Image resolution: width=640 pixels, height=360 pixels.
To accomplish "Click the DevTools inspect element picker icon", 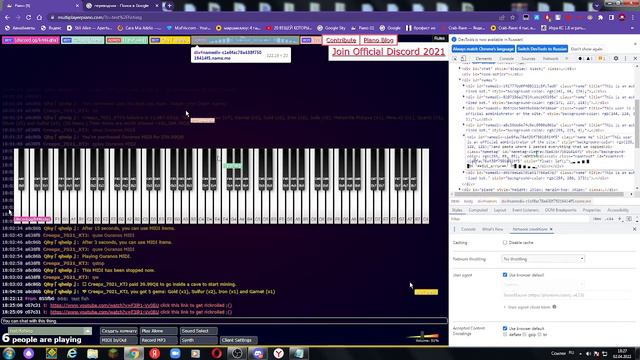I will tap(455, 59).
